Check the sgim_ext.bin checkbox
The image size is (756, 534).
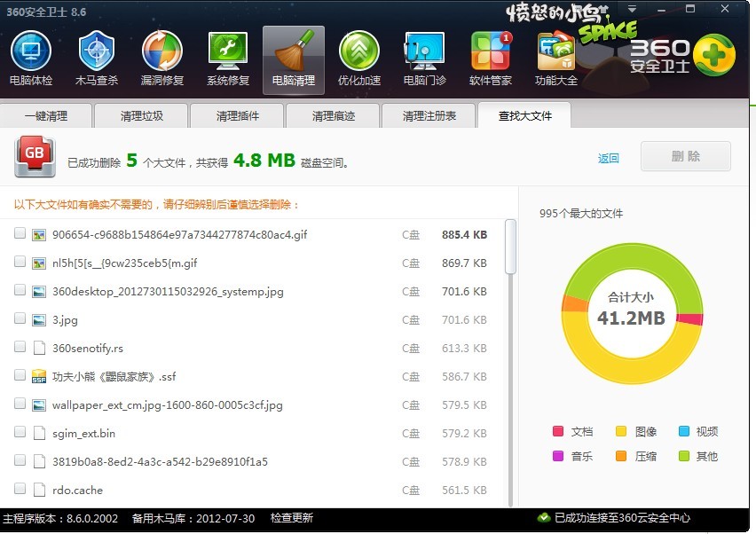20,432
